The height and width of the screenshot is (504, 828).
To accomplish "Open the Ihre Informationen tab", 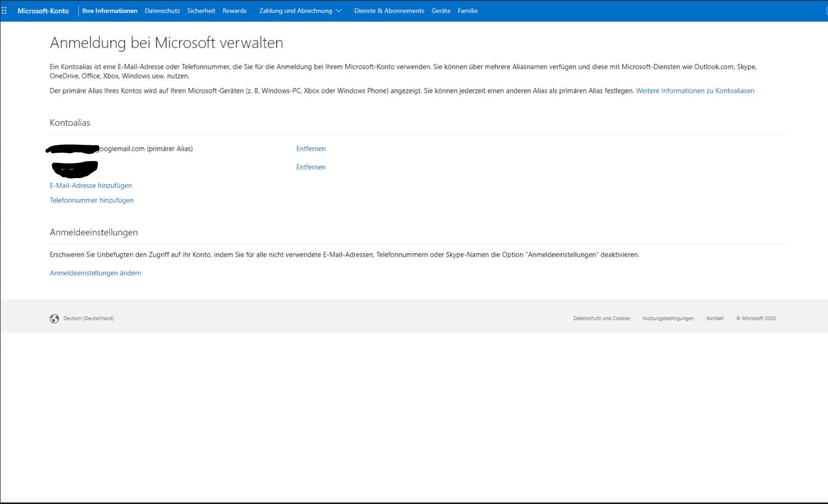I will point(110,11).
